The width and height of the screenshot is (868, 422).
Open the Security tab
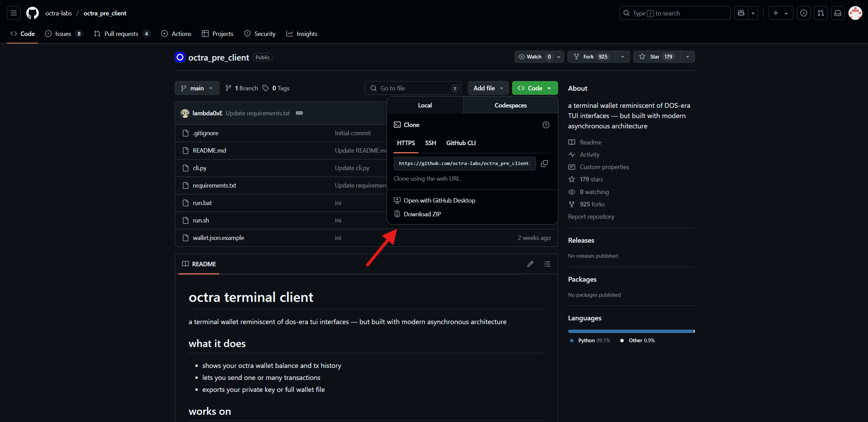[x=260, y=34]
